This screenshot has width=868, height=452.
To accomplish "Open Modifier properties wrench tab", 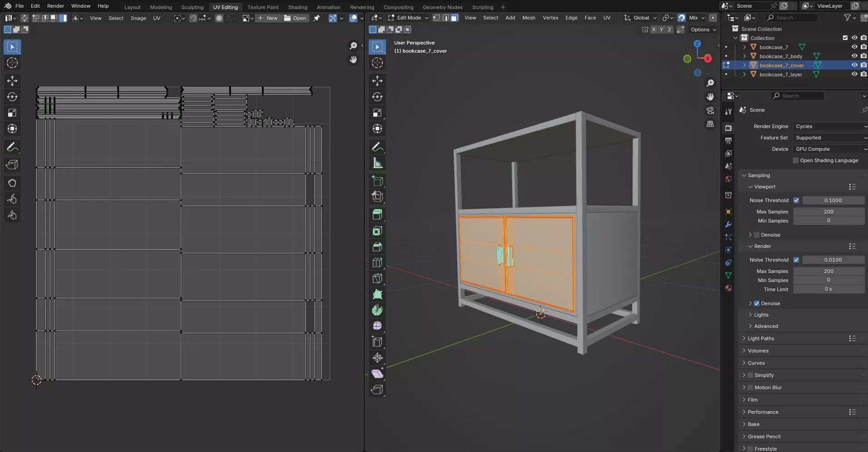I will click(x=728, y=224).
